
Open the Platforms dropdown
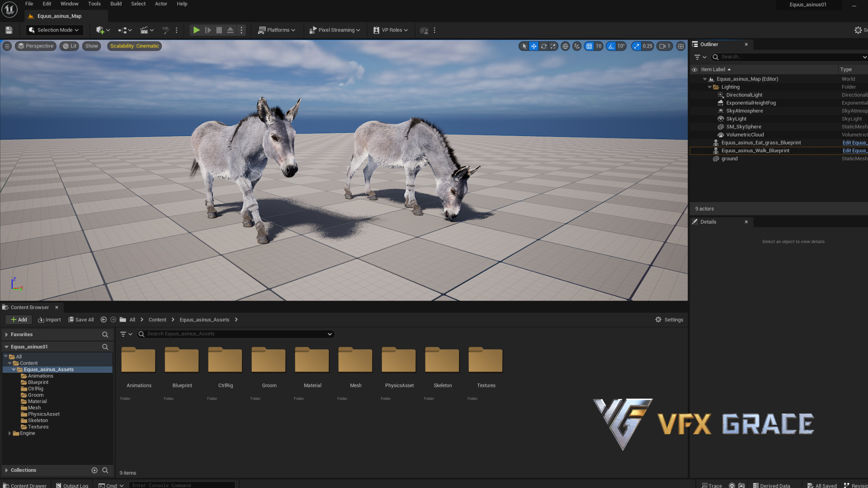[277, 30]
